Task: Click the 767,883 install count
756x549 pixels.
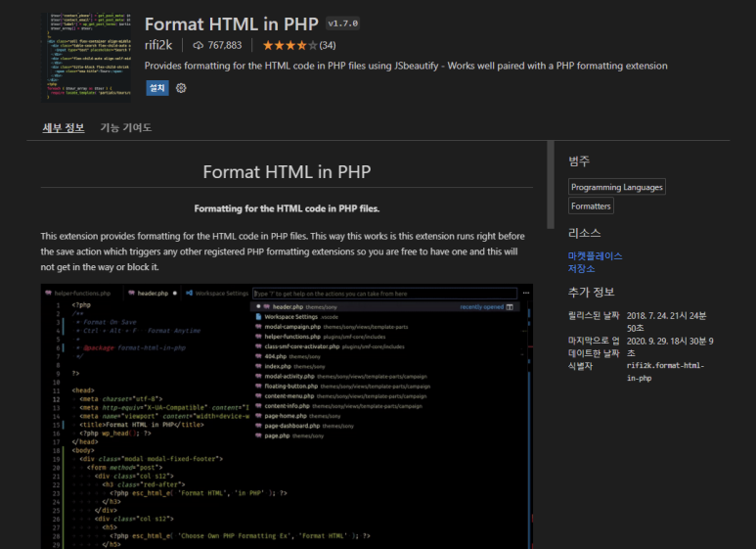Action: pyautogui.click(x=225, y=45)
